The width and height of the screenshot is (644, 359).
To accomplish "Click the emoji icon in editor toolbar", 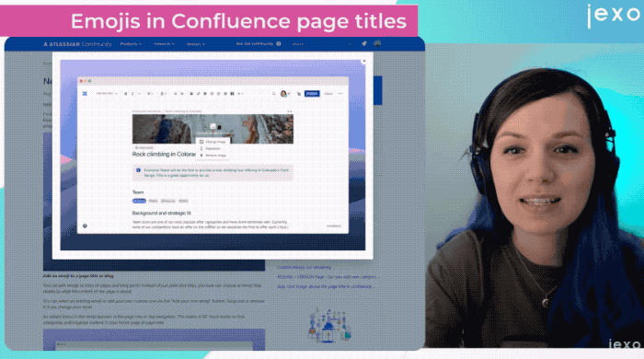I will (219, 94).
